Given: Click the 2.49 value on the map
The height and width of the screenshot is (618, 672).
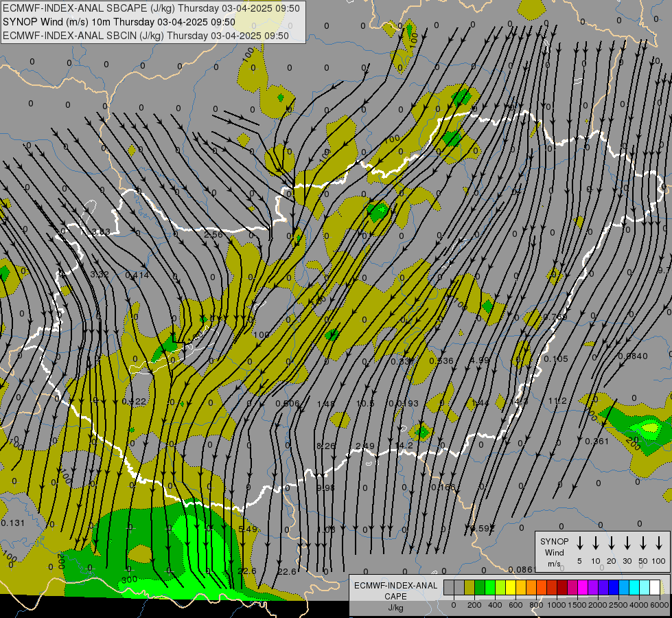Looking at the screenshot, I should coord(365,446).
